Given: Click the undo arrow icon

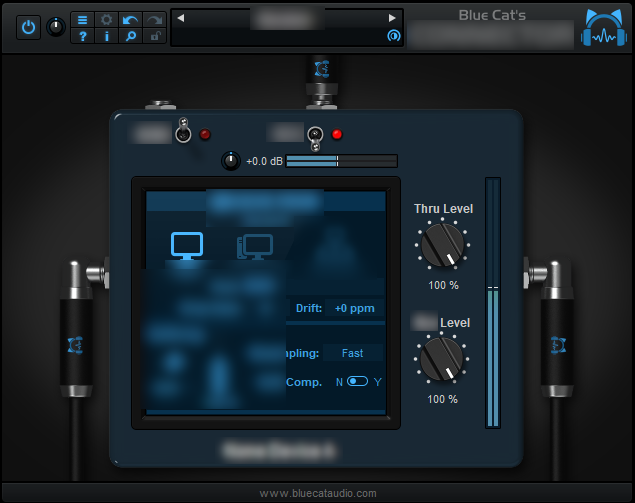Looking at the screenshot, I should [x=130, y=20].
